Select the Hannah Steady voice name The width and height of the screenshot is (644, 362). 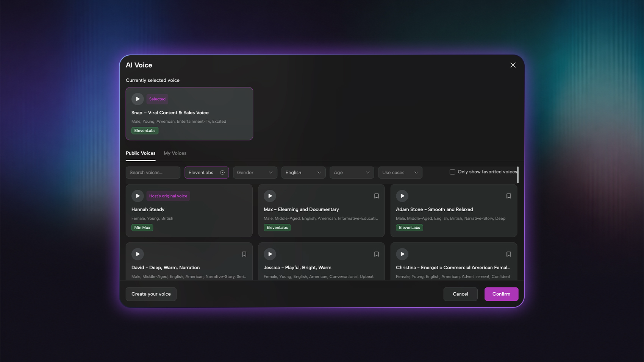tap(148, 209)
